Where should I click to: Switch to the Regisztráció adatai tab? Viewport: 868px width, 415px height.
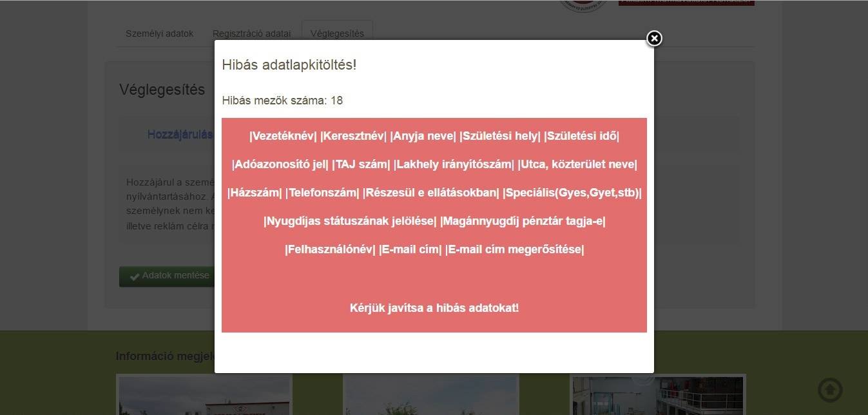pyautogui.click(x=252, y=34)
